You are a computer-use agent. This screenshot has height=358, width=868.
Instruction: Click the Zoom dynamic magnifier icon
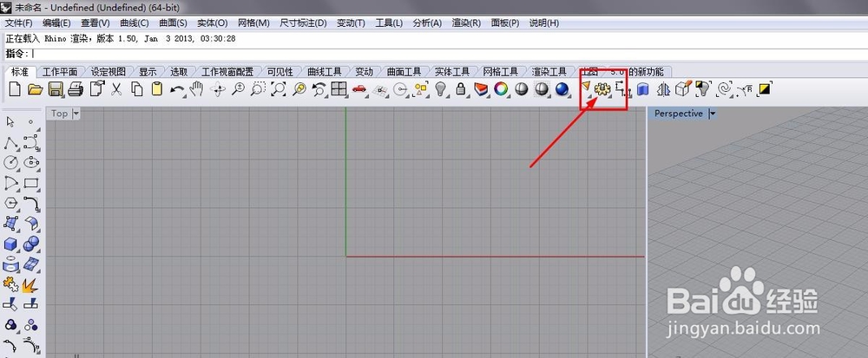(x=238, y=89)
